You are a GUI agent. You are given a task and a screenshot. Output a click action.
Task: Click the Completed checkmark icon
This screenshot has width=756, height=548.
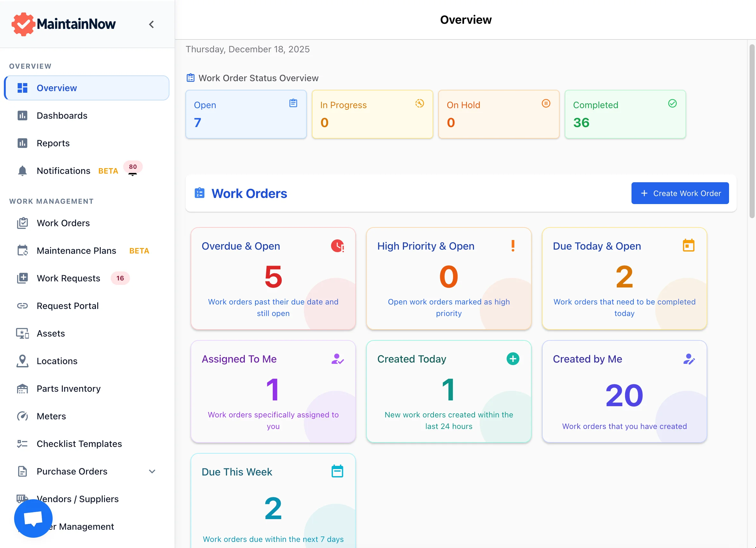click(x=672, y=103)
